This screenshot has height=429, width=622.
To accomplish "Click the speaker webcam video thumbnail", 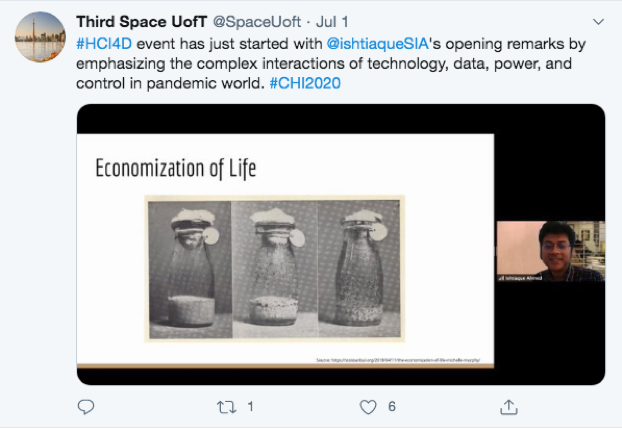I will pos(550,251).
